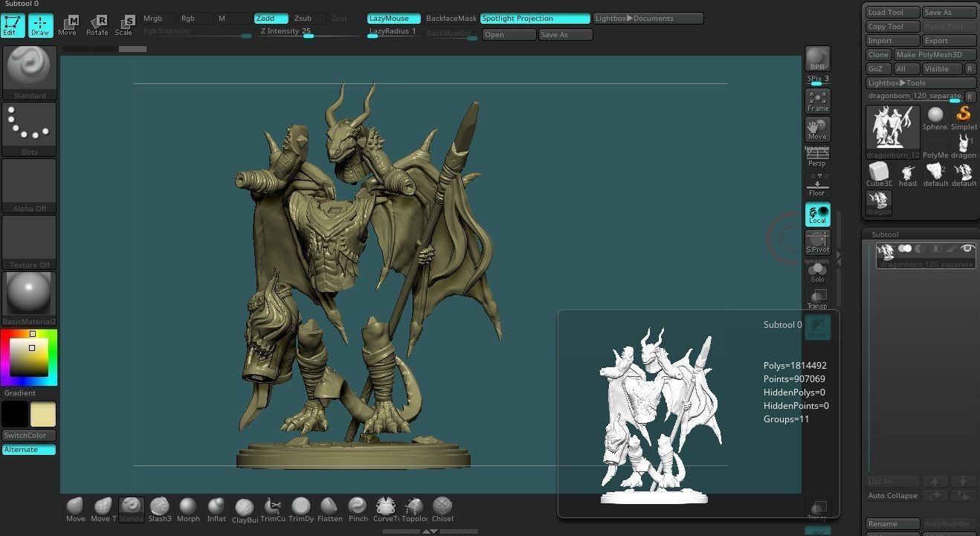The width and height of the screenshot is (980, 536).
Task: Select the Move brush on the bottom shelf
Action: coord(75,510)
